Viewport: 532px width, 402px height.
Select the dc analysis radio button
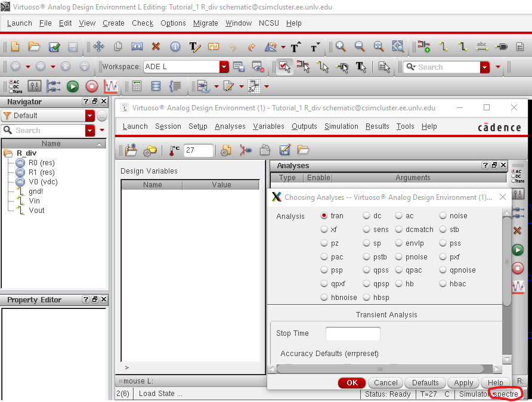[367, 216]
